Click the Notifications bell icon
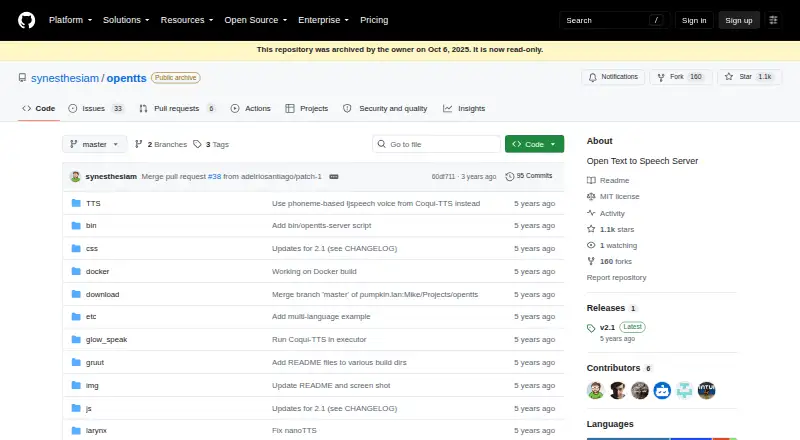800x440 pixels. point(592,77)
